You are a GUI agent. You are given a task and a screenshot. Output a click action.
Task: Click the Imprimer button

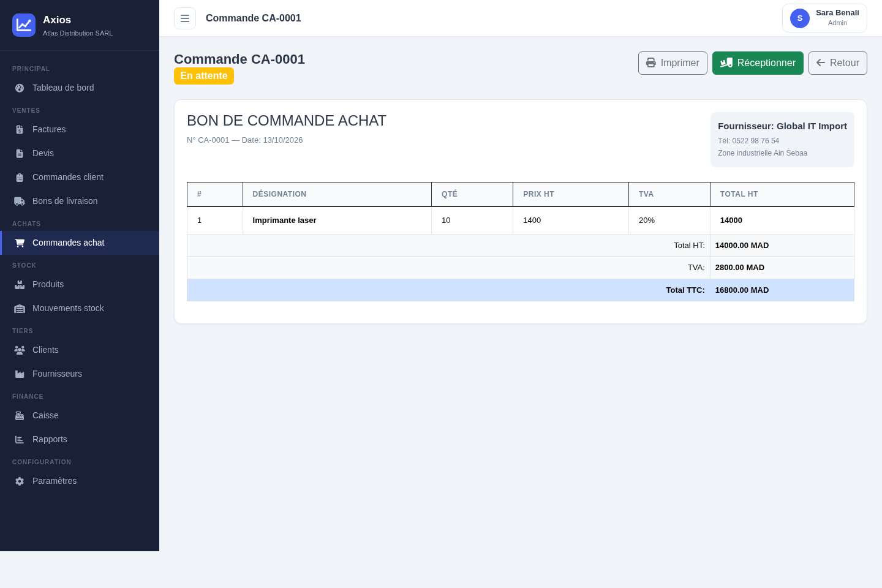tap(673, 63)
